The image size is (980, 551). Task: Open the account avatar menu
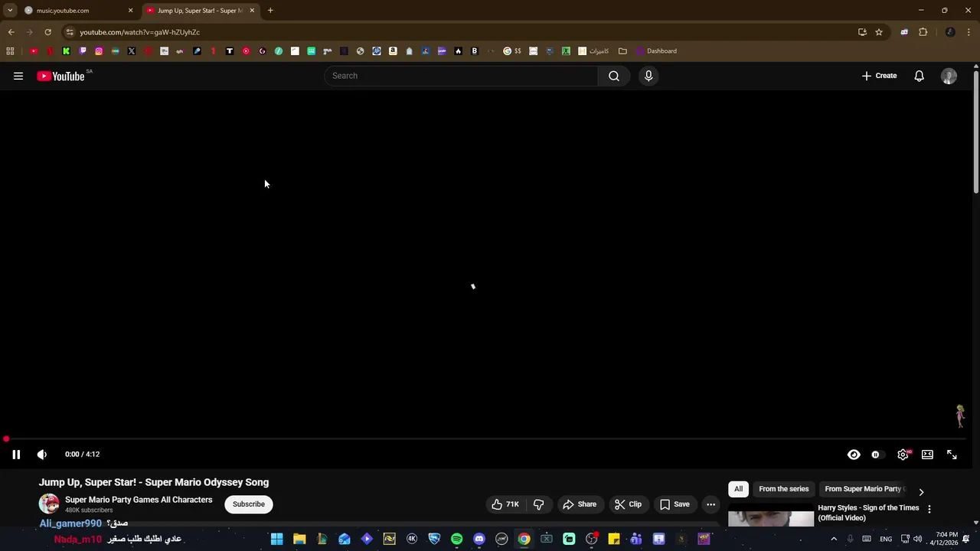[x=949, y=76]
